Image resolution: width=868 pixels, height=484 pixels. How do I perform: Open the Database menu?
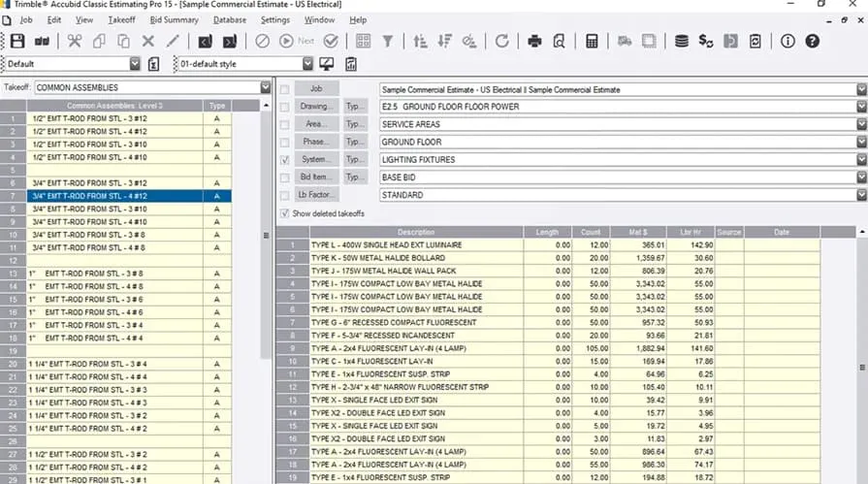coord(230,20)
